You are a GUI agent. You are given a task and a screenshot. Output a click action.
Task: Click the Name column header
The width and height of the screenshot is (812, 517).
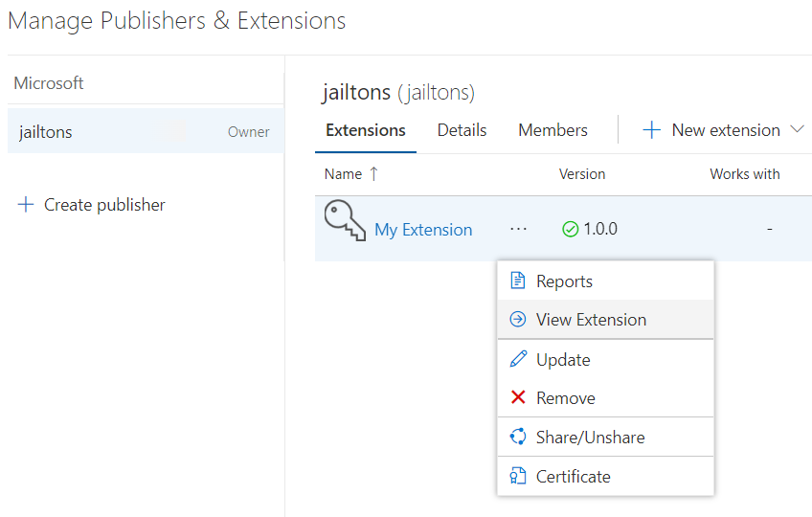(343, 174)
